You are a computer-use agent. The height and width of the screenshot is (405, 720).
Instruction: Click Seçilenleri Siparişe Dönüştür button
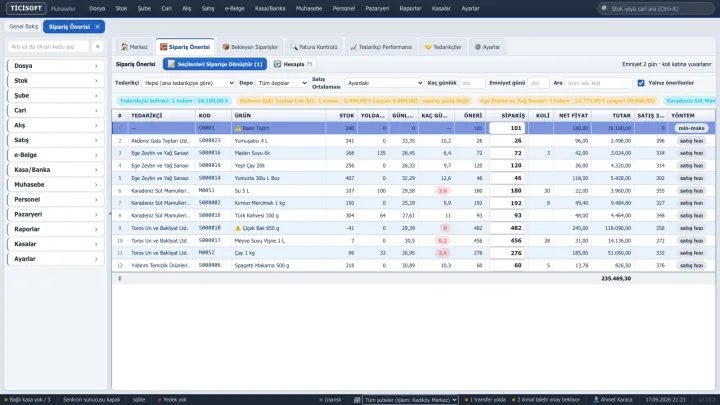point(215,64)
